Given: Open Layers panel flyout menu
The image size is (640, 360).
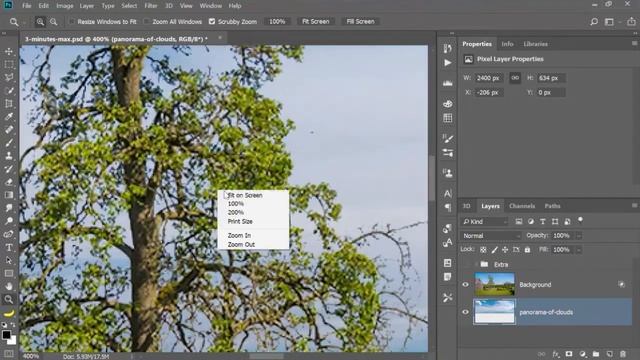Looking at the screenshot, I should [634, 205].
